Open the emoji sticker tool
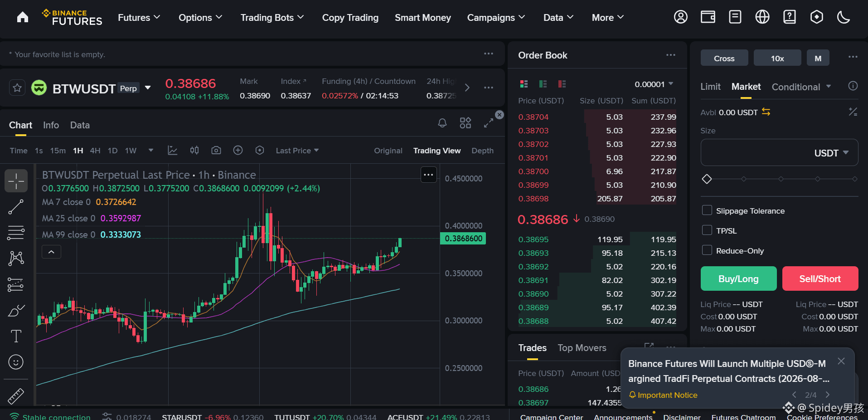 click(16, 362)
